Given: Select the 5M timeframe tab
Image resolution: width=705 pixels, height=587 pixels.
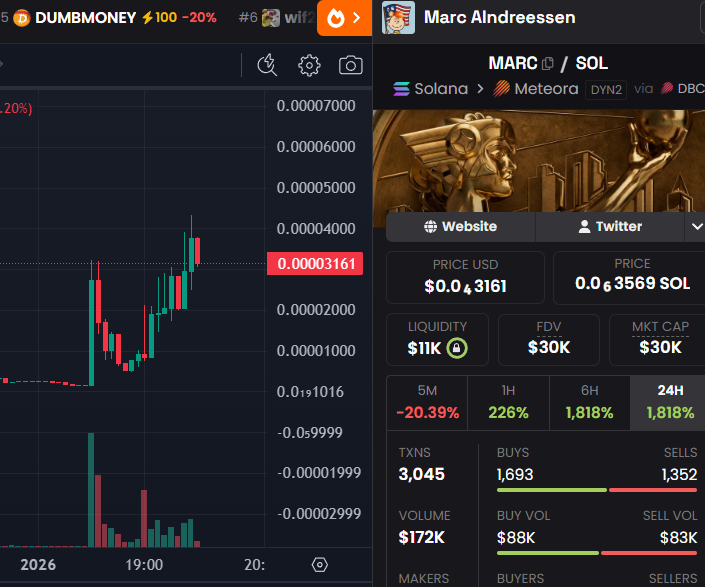Looking at the screenshot, I should point(427,403).
